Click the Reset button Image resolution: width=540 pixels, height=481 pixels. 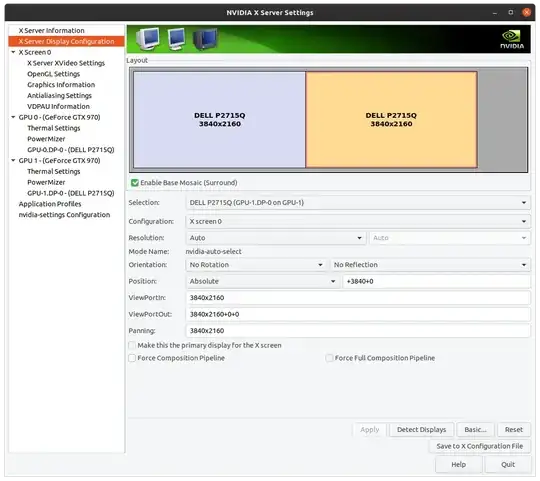pos(513,429)
